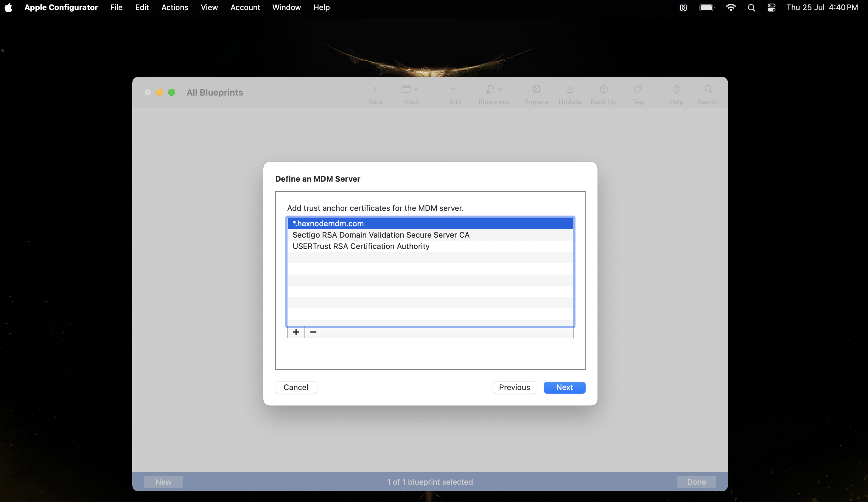Image resolution: width=868 pixels, height=502 pixels.
Task: Click the menu bar icon left of battery
Action: click(683, 7)
